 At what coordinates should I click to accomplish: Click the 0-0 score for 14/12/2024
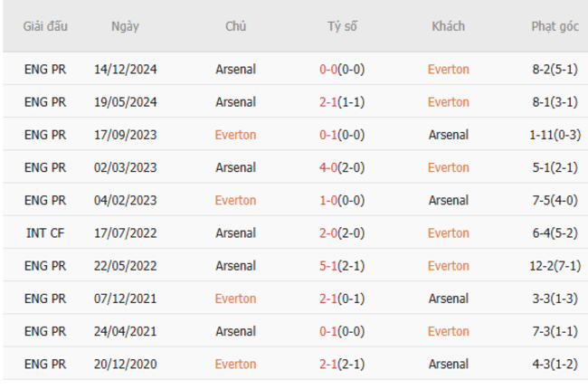331,69
